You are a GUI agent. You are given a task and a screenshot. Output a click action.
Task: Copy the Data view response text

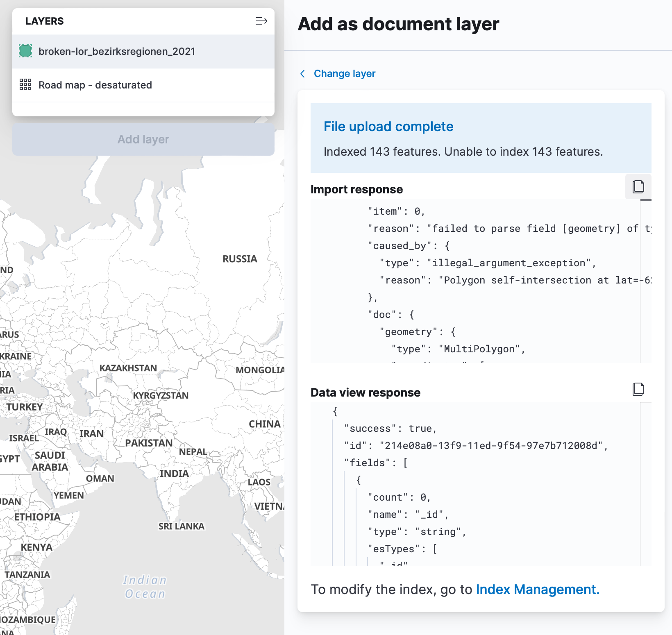click(638, 389)
